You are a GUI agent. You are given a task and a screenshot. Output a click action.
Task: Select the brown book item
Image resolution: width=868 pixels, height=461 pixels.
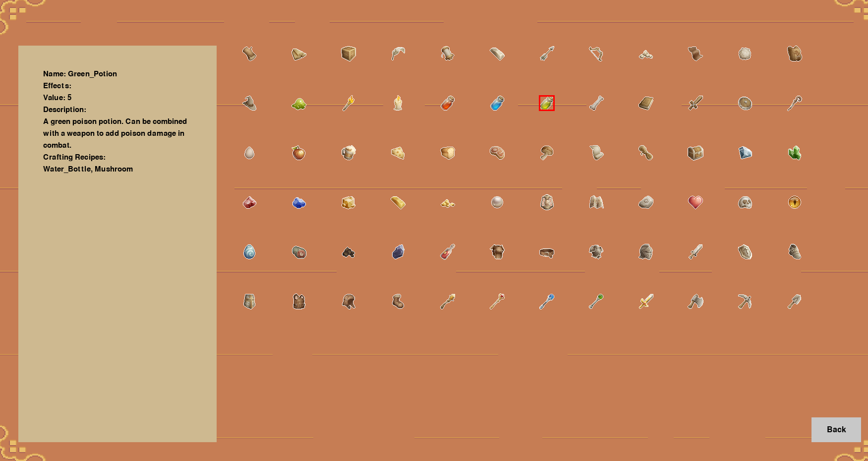[x=646, y=103]
